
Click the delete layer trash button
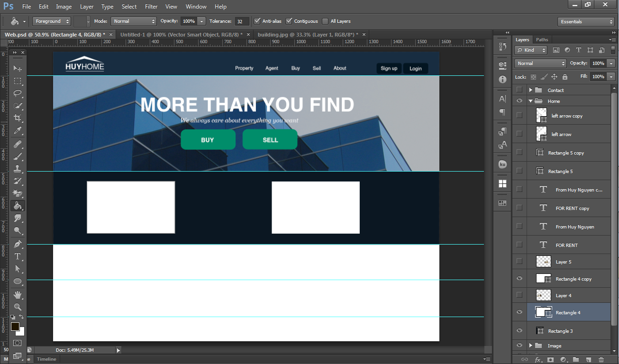pos(601,360)
